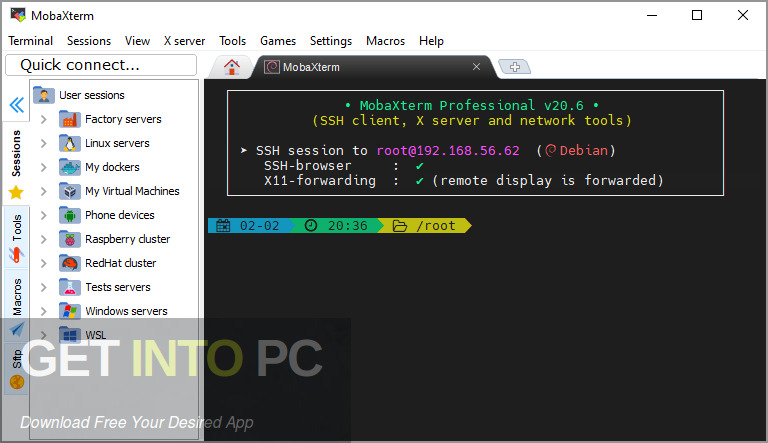Click the MobaXterm app logo in title bar
This screenshot has height=443, width=768.
18,15
